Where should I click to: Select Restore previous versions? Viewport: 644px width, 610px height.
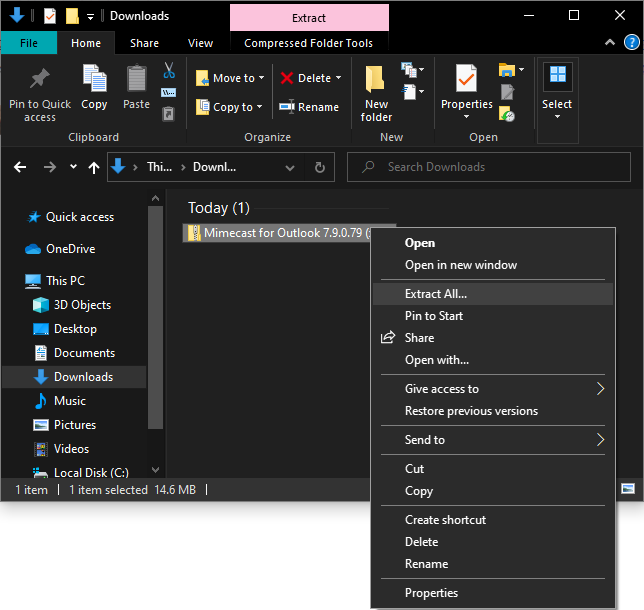pos(493,411)
